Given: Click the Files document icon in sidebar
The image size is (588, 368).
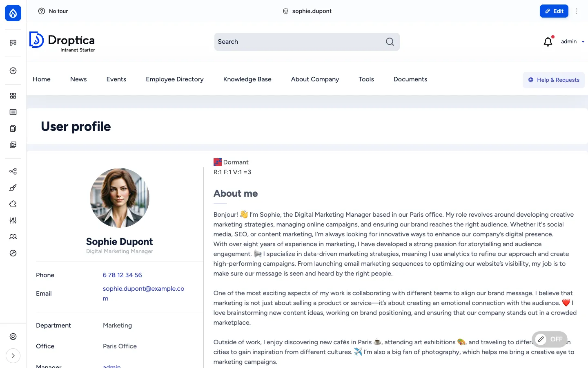Looking at the screenshot, I should pos(13,128).
